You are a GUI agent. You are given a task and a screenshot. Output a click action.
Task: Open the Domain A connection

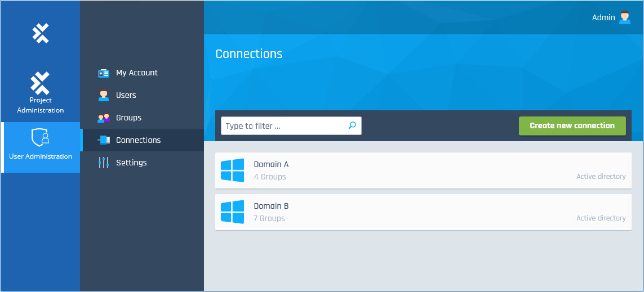tap(423, 170)
